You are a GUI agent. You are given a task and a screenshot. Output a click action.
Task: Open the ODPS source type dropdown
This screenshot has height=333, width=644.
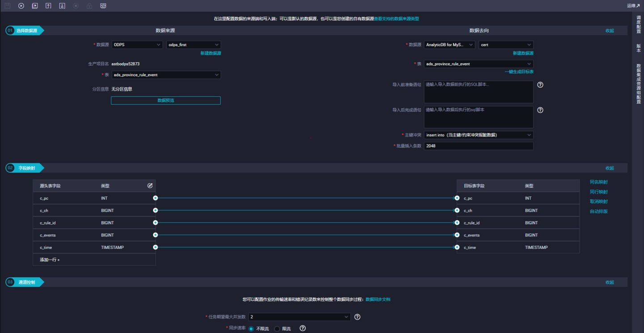tap(137, 45)
